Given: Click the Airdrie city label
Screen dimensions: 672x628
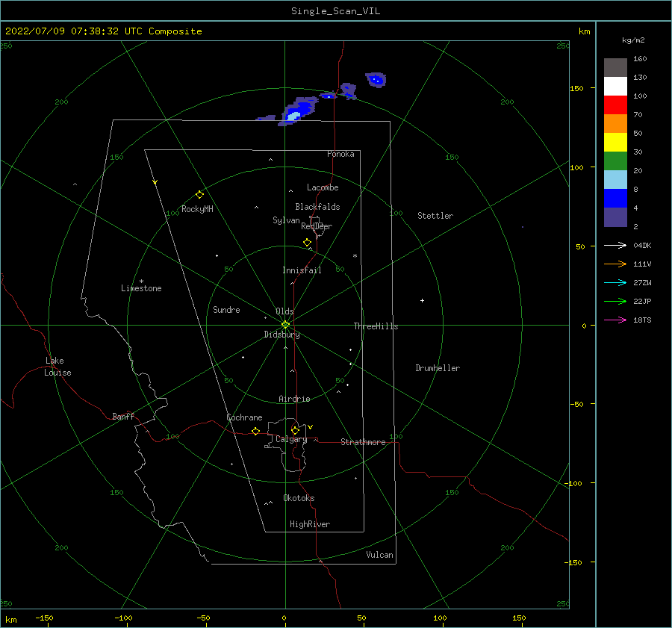Looking at the screenshot, I should [x=294, y=399].
